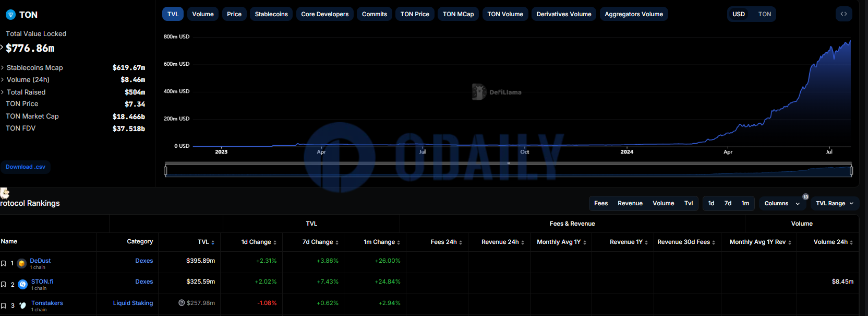868x316 pixels.
Task: Open Dexes category for STON.fi
Action: (144, 282)
